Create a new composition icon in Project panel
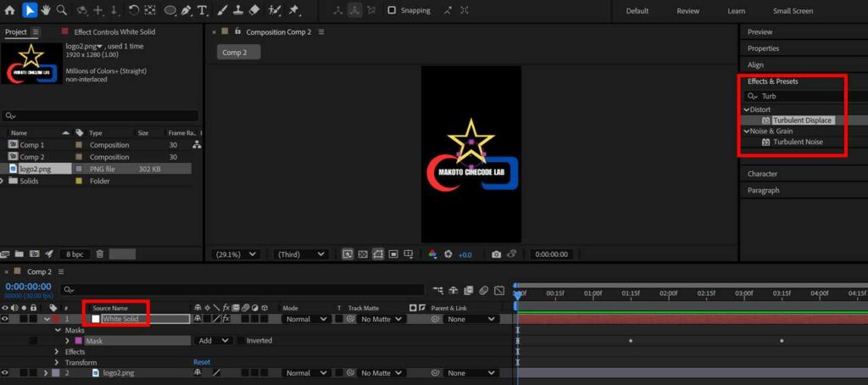This screenshot has height=385, width=868. pos(34,254)
